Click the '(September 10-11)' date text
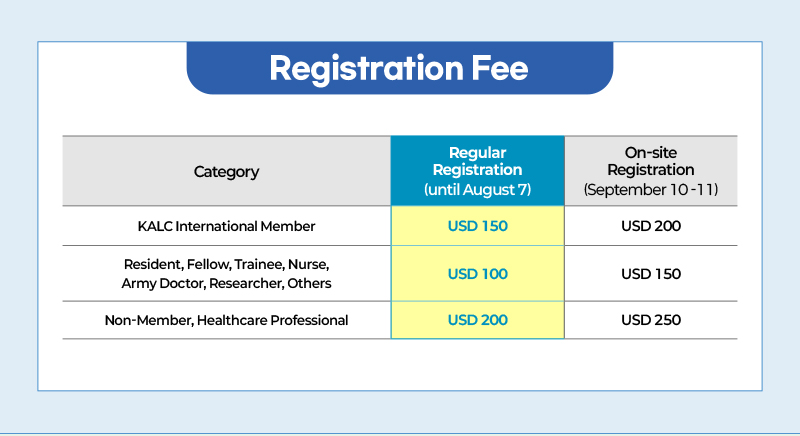Screen dimensions: 800x436 [x=651, y=190]
